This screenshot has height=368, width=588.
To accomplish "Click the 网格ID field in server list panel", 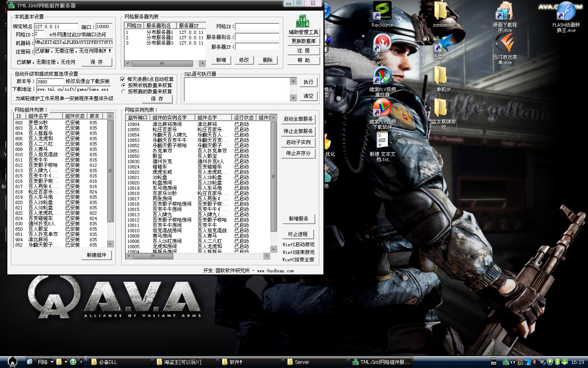I will (x=257, y=26).
